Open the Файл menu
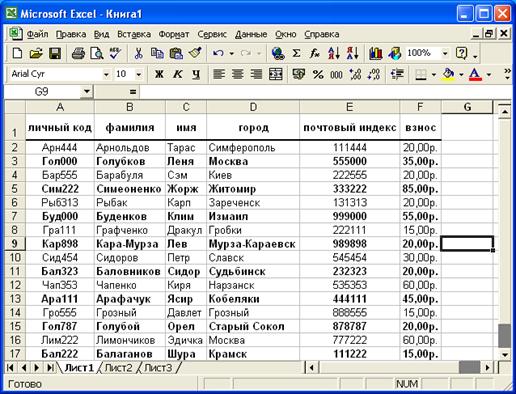 click(37, 34)
